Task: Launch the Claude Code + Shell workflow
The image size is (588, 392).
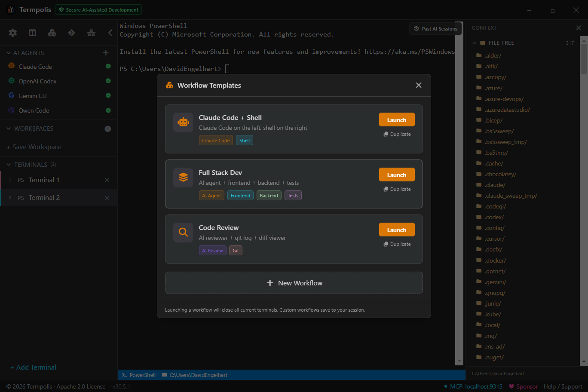Action: coord(397,119)
